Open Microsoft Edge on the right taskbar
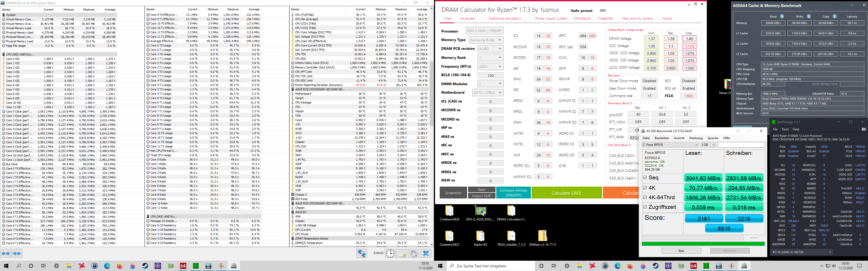 [x=618, y=266]
